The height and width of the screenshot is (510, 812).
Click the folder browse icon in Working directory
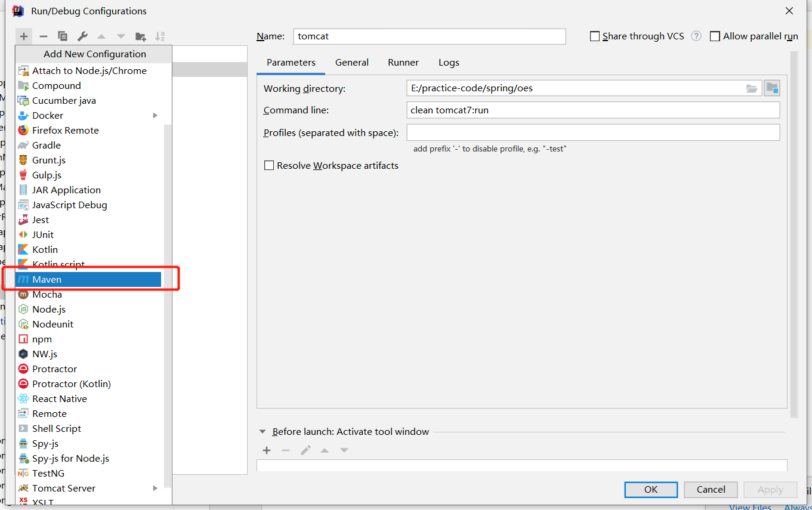pos(752,88)
